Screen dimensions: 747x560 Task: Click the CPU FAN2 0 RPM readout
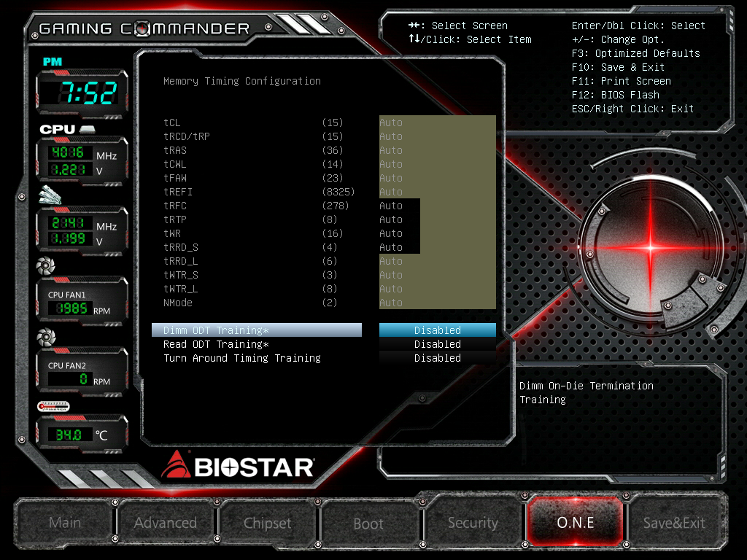[x=70, y=379]
